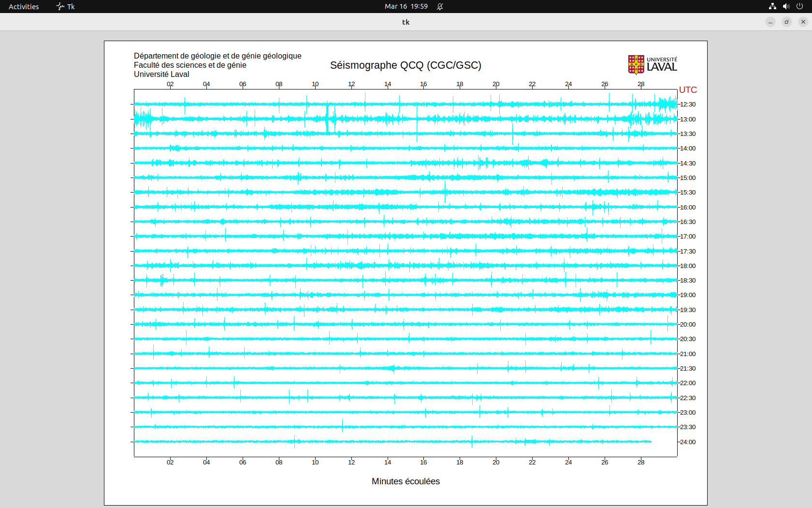Open the volume speaker icon
This screenshot has width=812, height=508.
[786, 6]
